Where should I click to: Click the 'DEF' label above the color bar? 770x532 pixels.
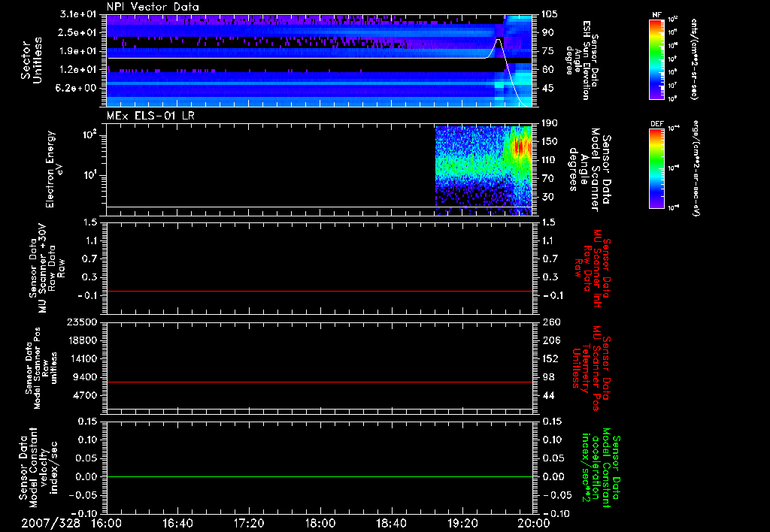tap(656, 124)
